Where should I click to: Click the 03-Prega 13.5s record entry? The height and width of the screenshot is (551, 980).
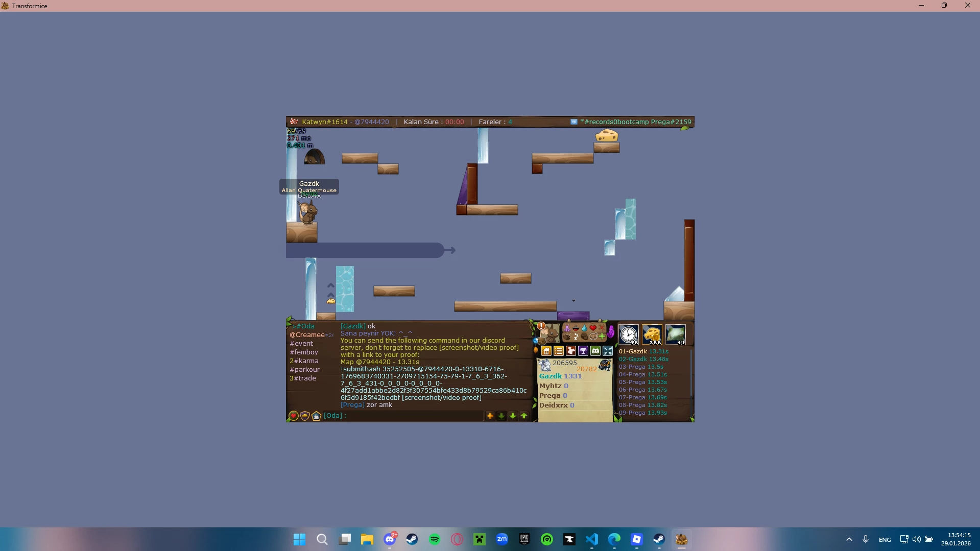click(x=641, y=367)
